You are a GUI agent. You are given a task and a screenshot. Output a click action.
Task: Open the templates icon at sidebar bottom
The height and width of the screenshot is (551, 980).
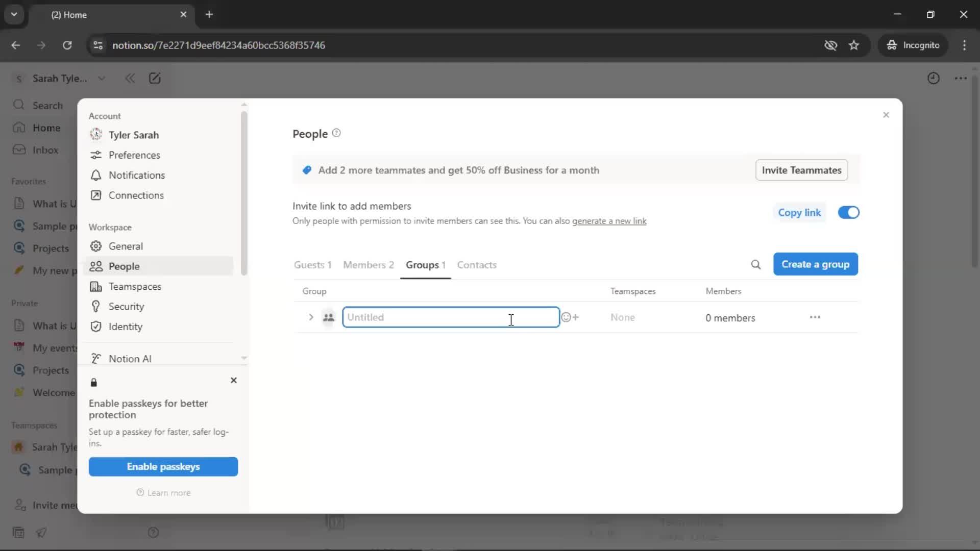point(18,533)
